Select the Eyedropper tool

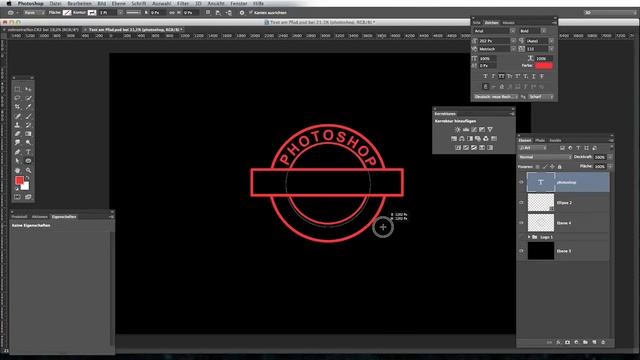pyautogui.click(x=28, y=107)
